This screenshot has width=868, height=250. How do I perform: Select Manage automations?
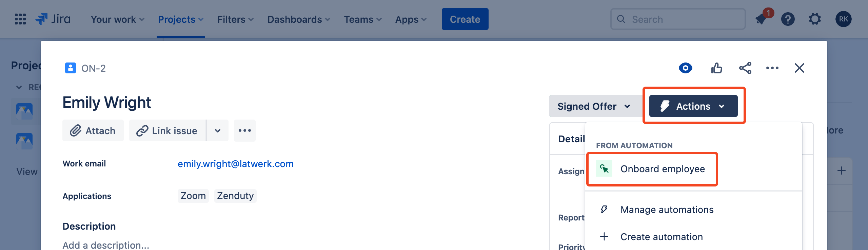tap(694, 210)
